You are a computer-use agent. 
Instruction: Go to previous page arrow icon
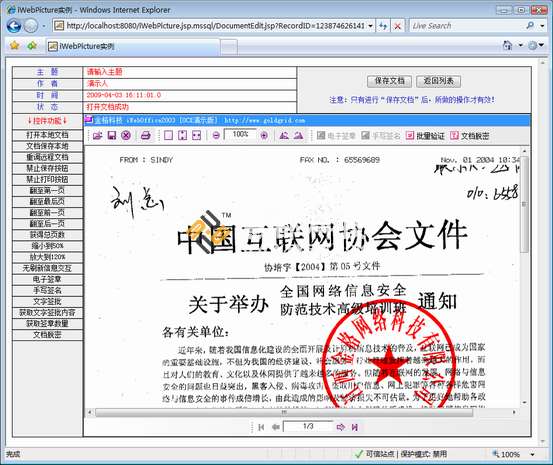coord(275,427)
